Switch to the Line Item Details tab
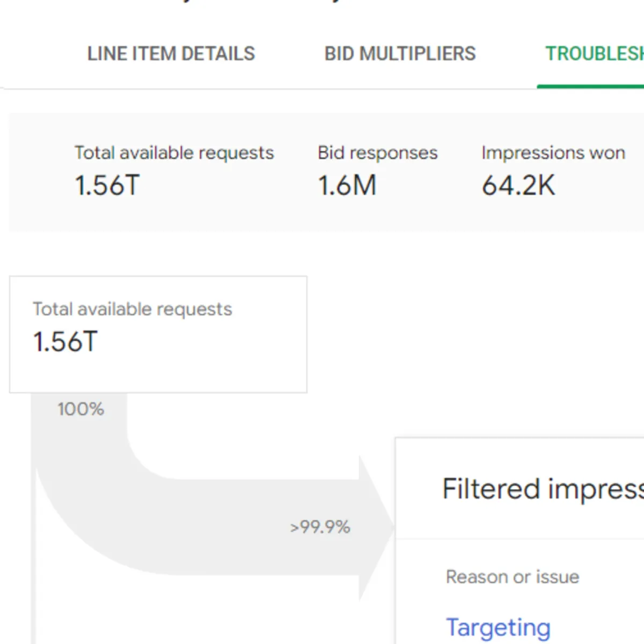Viewport: 644px width, 644px height. [x=171, y=54]
